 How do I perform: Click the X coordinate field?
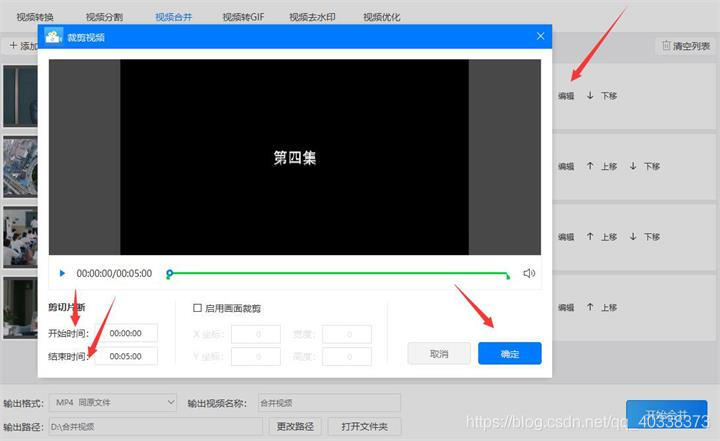tap(256, 334)
